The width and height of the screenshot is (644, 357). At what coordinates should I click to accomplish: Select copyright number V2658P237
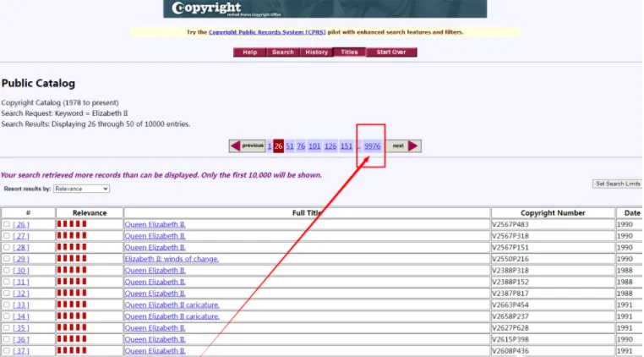(x=510, y=316)
